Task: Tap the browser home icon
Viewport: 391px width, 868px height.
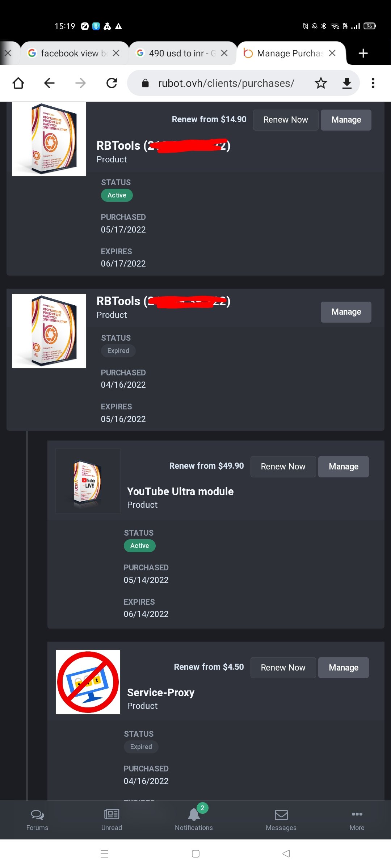Action: [x=18, y=83]
